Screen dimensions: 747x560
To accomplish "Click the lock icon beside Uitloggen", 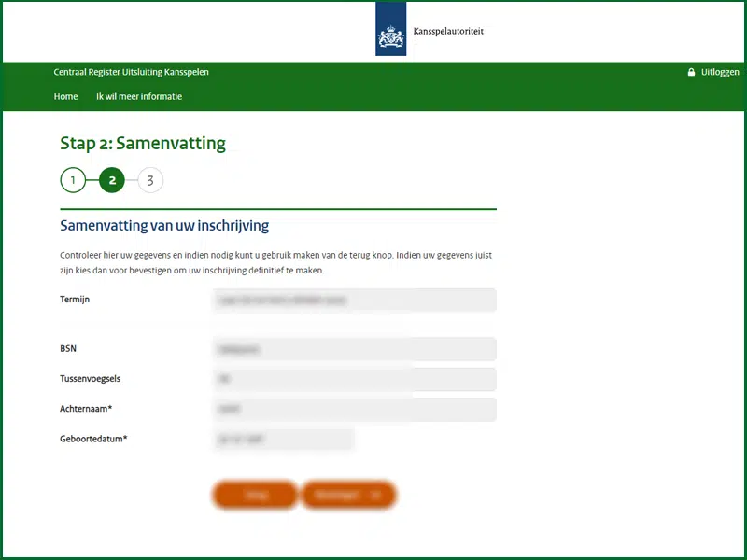I will click(x=691, y=72).
